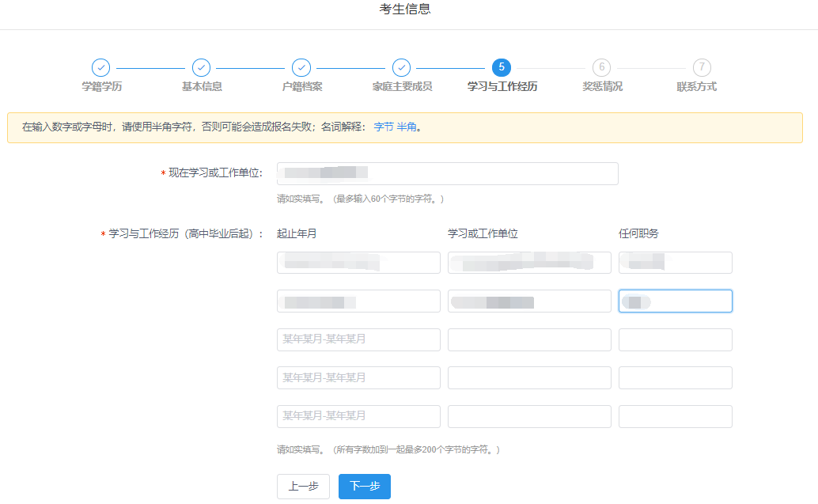Click the third row 起止年月 placeholder field

(x=358, y=339)
